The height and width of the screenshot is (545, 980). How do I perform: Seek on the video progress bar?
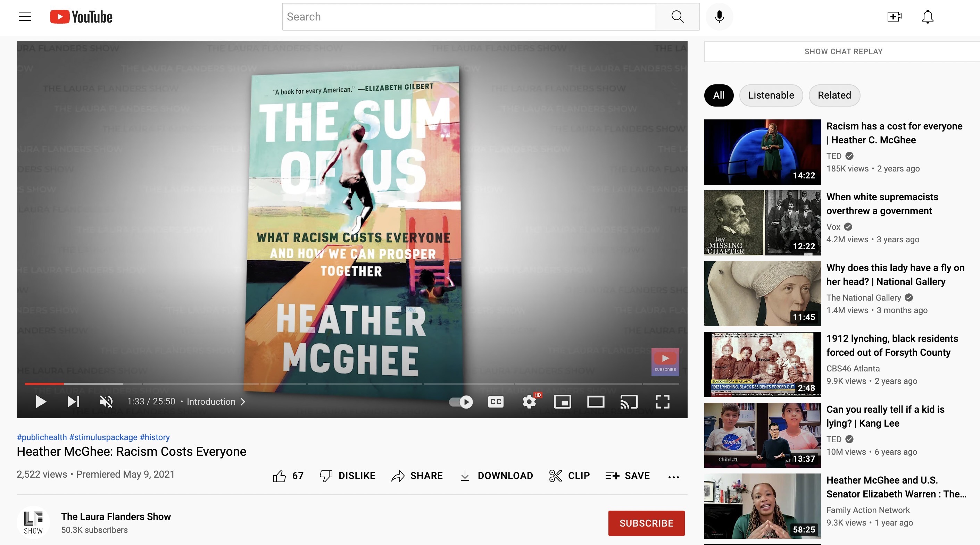[352, 384]
